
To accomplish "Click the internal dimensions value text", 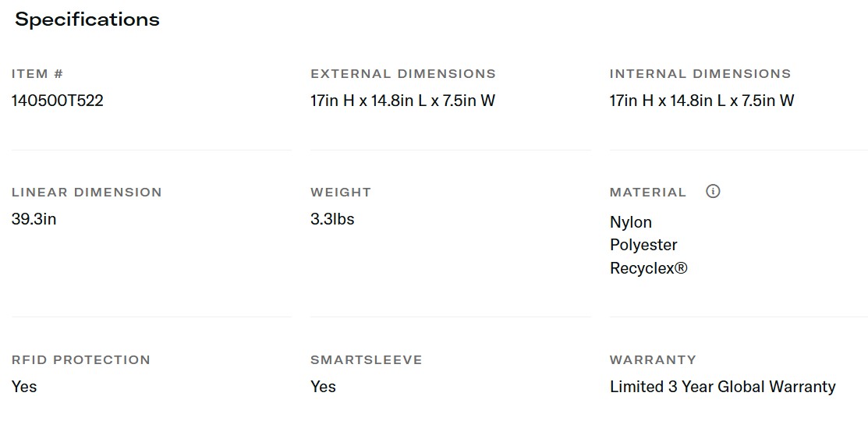I will 702,101.
